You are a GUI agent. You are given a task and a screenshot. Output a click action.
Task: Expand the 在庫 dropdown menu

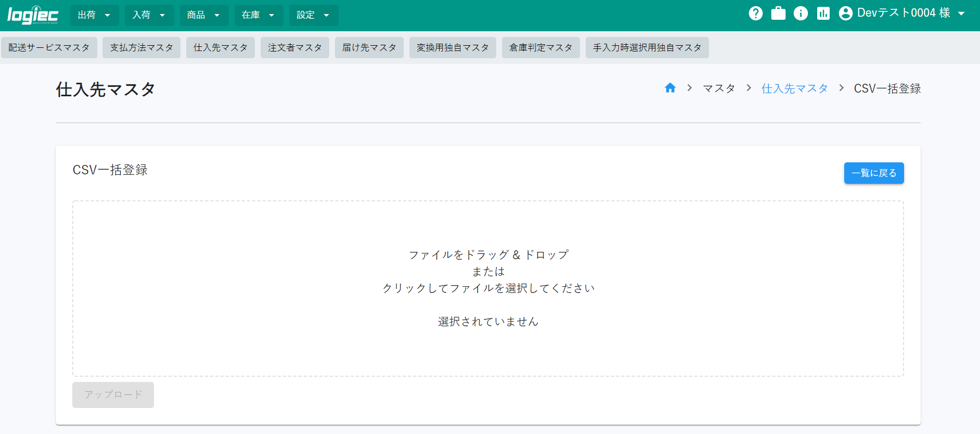[259, 15]
